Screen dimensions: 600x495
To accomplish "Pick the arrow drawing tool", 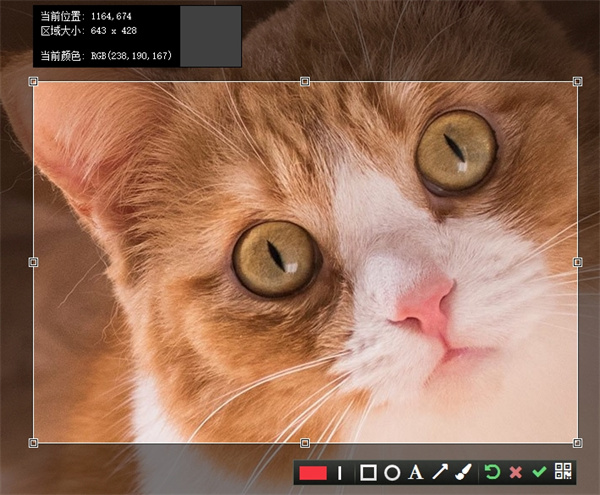I will [x=440, y=472].
